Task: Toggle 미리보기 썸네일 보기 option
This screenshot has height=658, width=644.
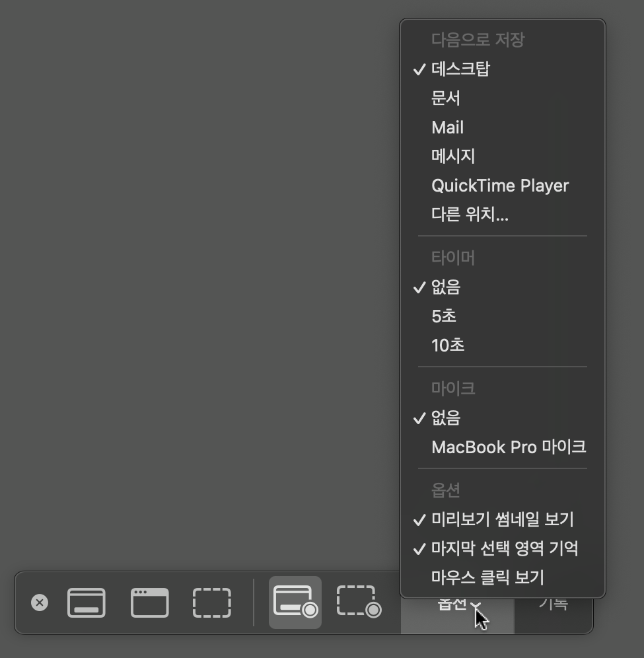Action: [x=503, y=519]
